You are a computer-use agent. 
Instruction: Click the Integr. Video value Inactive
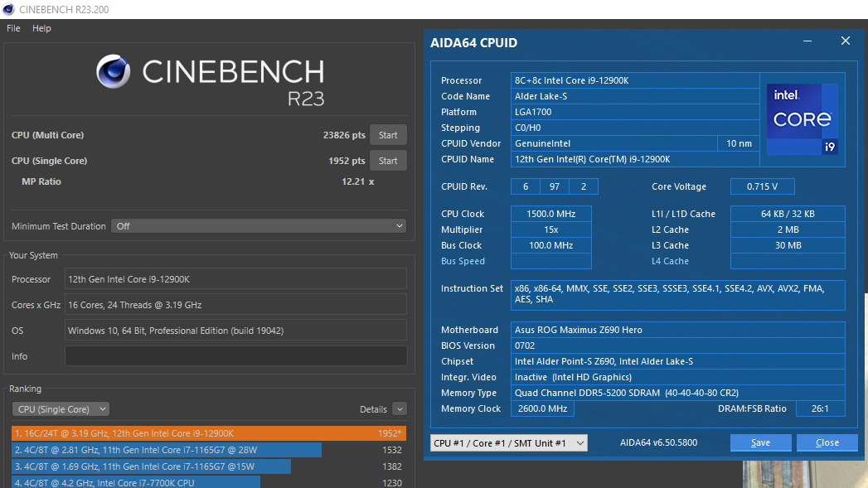pyautogui.click(x=677, y=377)
